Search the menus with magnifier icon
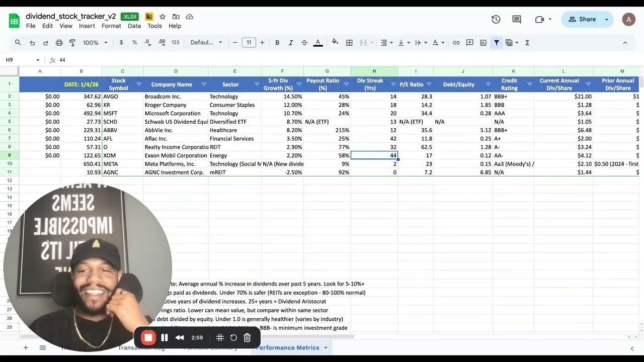 18,43
